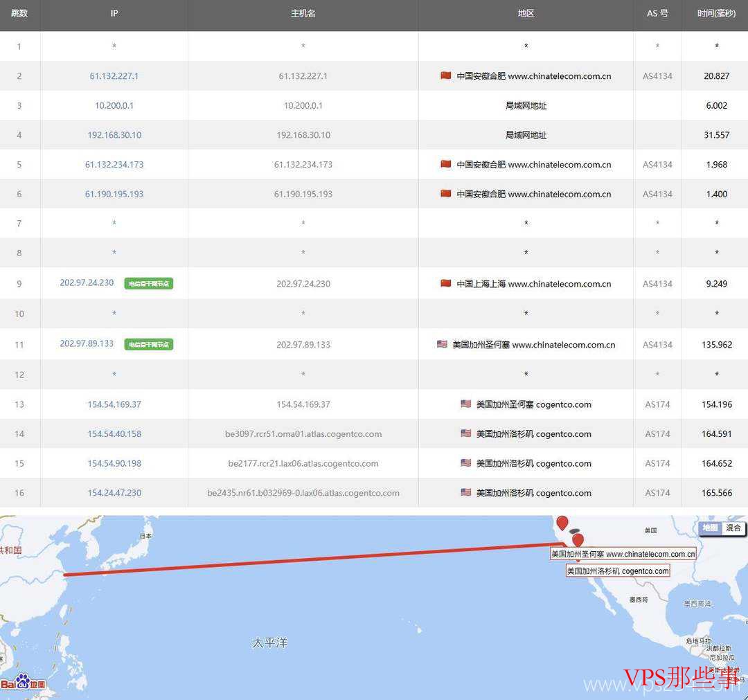Click the 主机名 column header
The image size is (748, 700).
[303, 13]
